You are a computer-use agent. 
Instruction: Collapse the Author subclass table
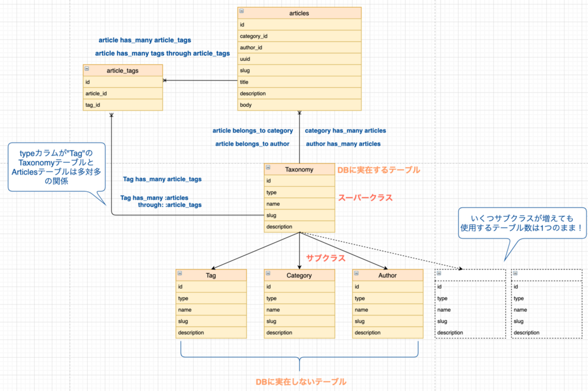coord(357,273)
